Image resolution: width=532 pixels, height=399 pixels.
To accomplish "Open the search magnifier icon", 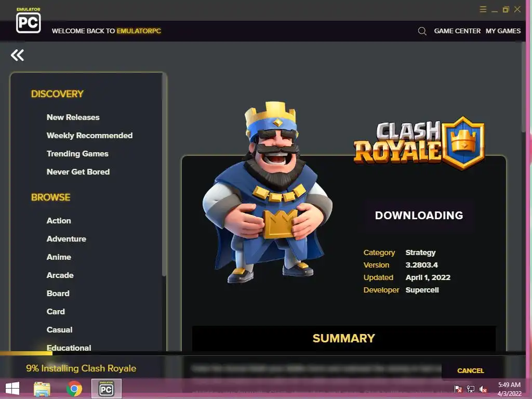I will (x=422, y=31).
